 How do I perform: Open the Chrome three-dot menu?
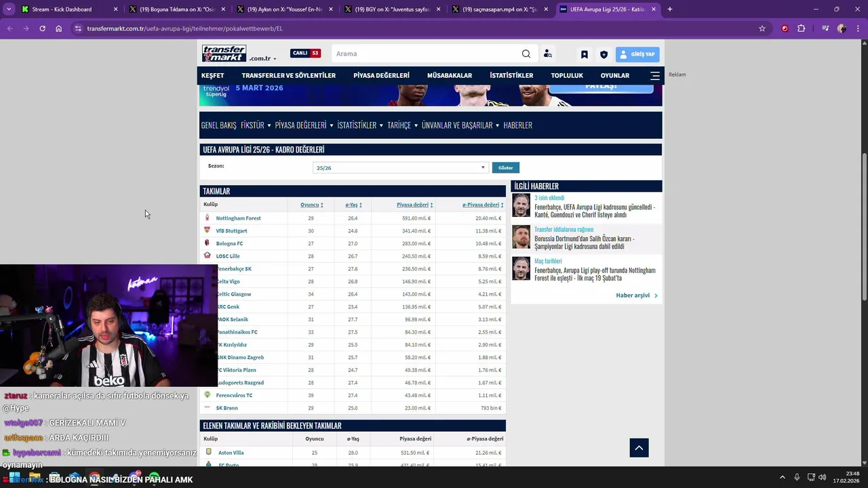[x=858, y=28]
